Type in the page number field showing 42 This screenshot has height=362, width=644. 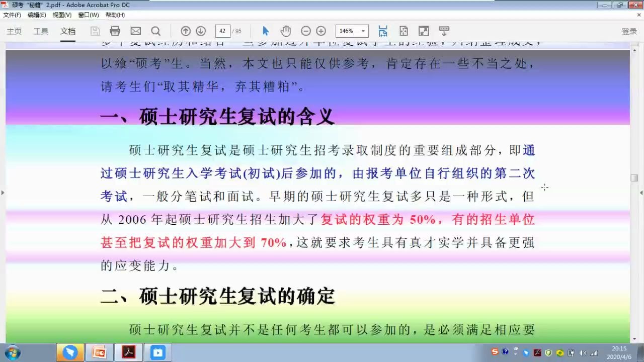coord(222,31)
